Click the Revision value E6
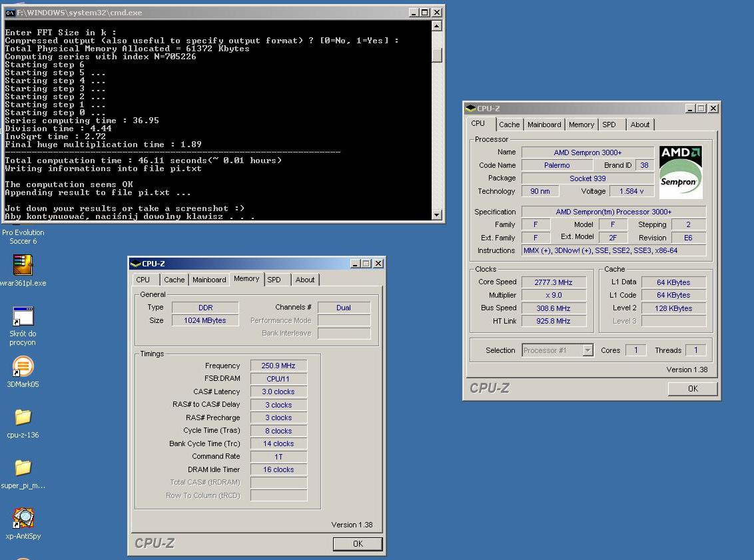Image resolution: width=754 pixels, height=560 pixels. pos(688,238)
